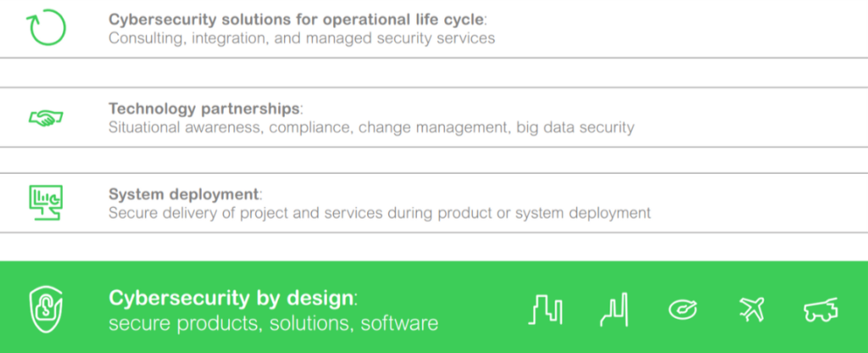
Task: Click 'Consulting, integration, and managed security services' text
Action: pos(302,38)
